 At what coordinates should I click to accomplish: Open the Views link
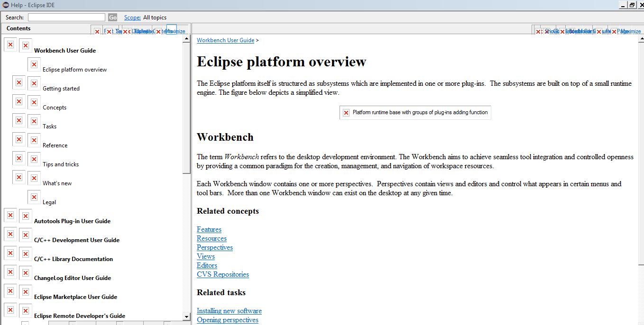coord(206,256)
